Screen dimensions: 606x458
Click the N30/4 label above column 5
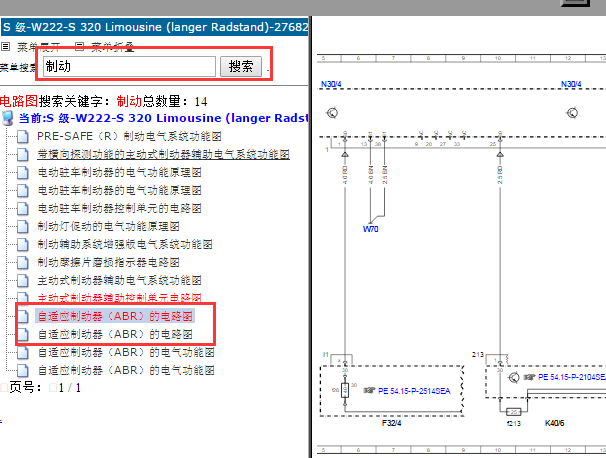point(331,84)
